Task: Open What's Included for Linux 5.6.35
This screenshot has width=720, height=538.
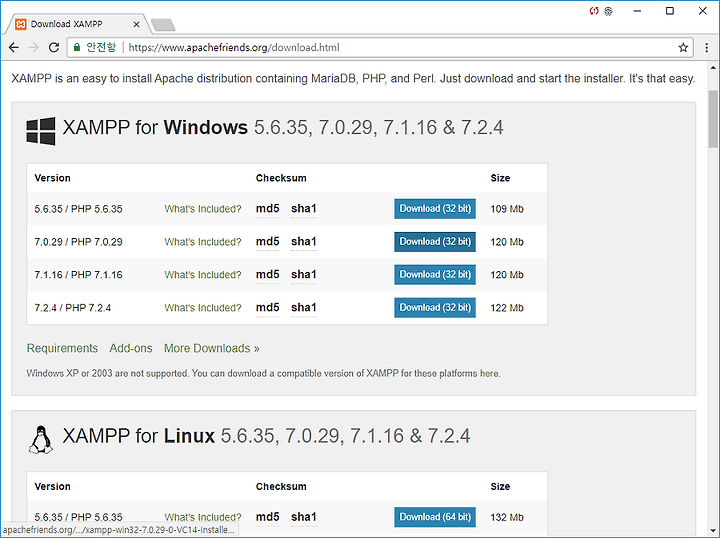Action: (x=202, y=517)
